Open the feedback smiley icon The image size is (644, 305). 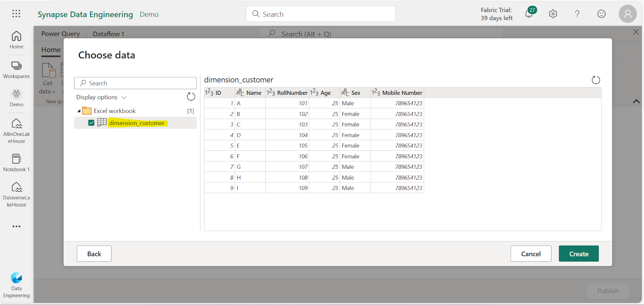click(601, 14)
